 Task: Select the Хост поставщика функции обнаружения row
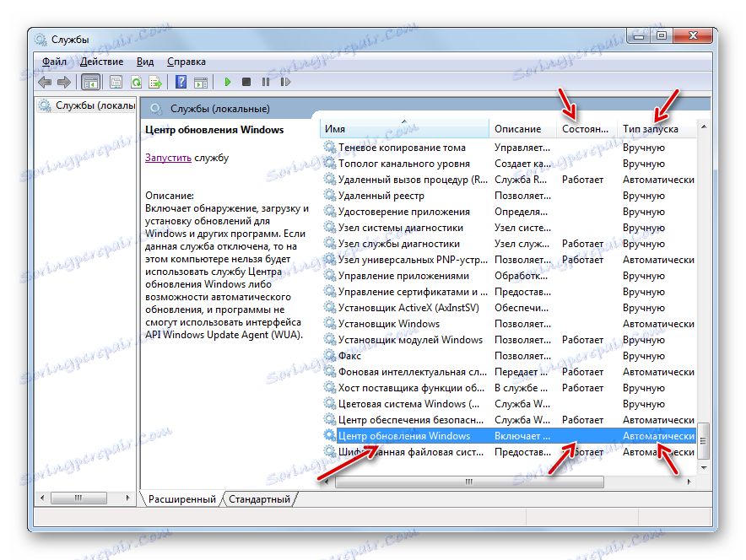(508, 387)
